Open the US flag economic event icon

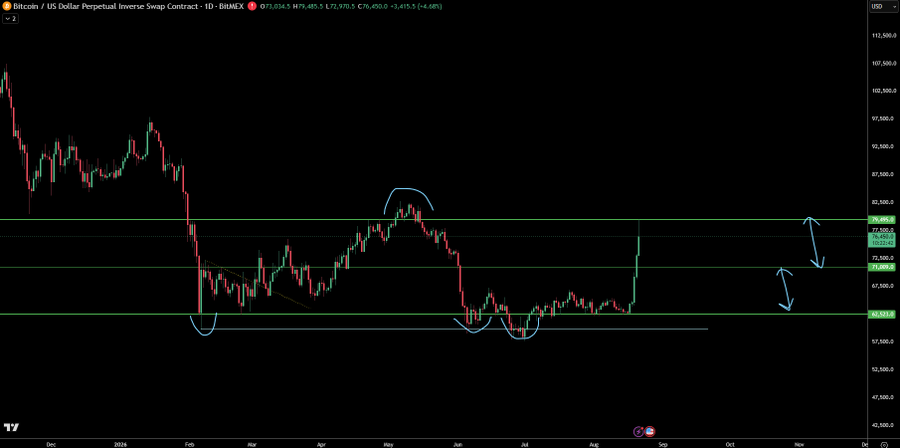coord(650,431)
